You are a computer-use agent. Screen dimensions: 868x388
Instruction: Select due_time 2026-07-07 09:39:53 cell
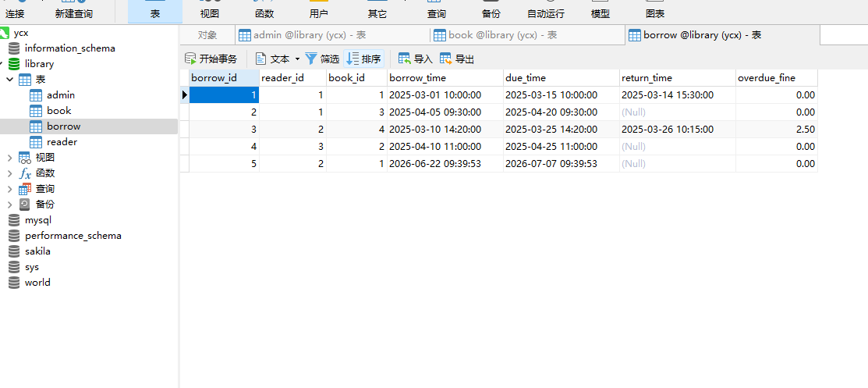(562, 164)
